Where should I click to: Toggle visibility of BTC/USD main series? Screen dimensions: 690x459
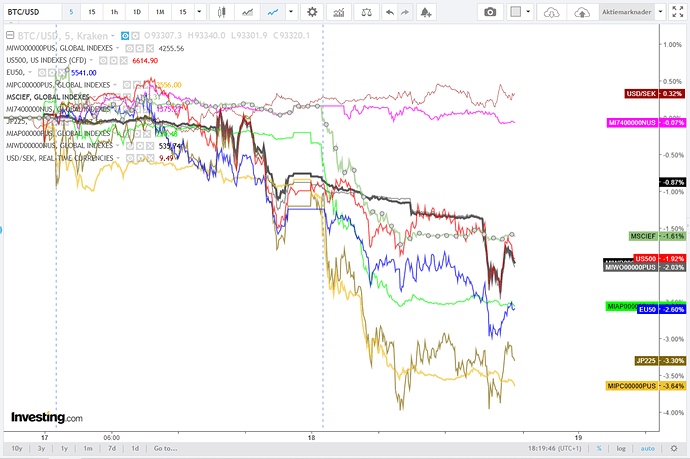125,36
